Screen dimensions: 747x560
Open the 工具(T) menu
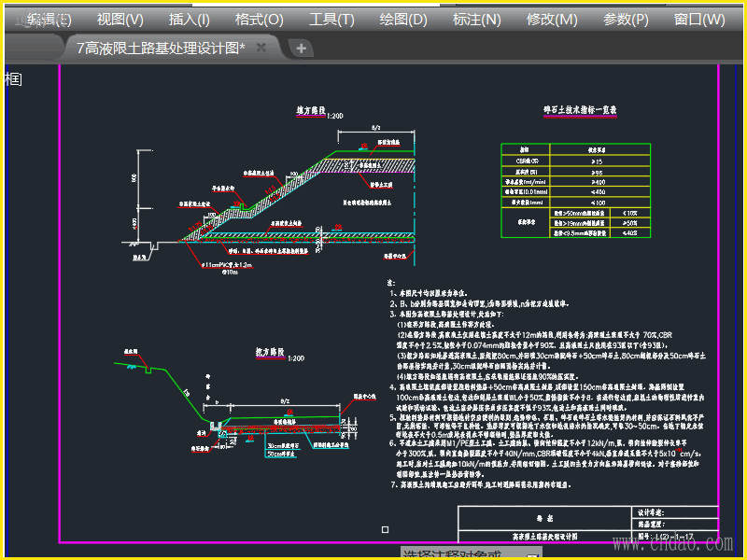click(x=331, y=19)
